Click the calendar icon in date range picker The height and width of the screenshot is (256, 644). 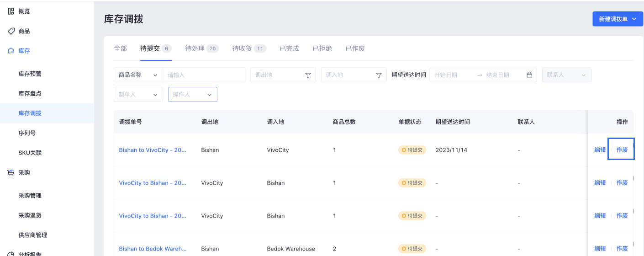click(529, 75)
